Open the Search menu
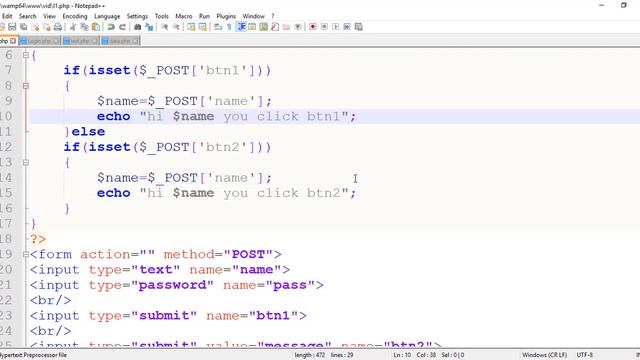Viewport: 640px width, 360px height. click(27, 16)
